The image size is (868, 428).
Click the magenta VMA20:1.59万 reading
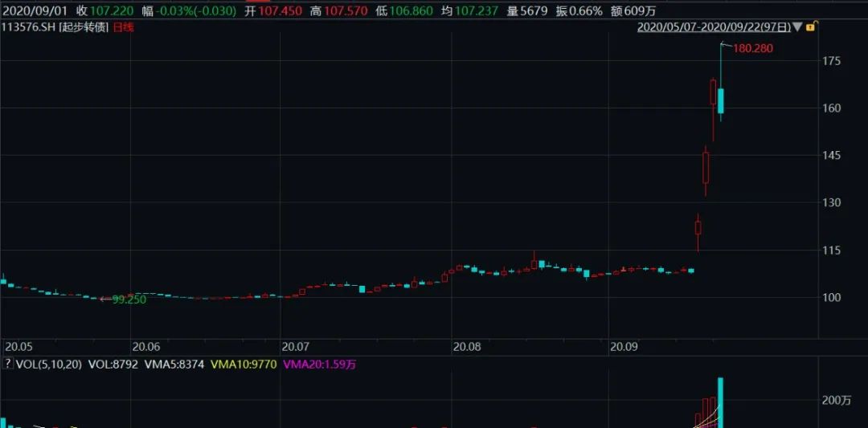[x=317, y=365]
